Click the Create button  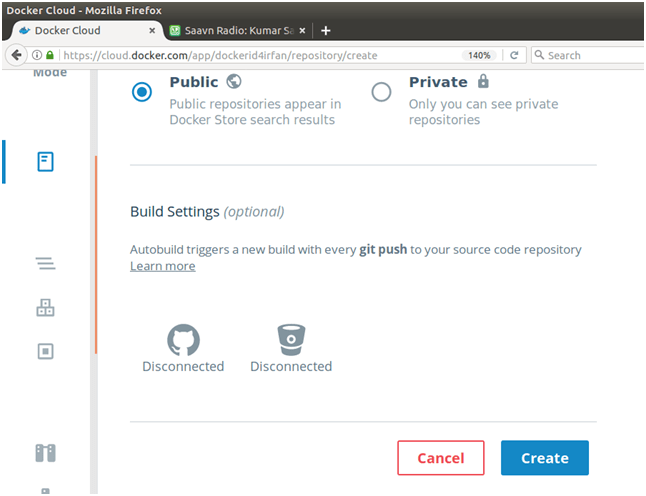[x=545, y=458]
